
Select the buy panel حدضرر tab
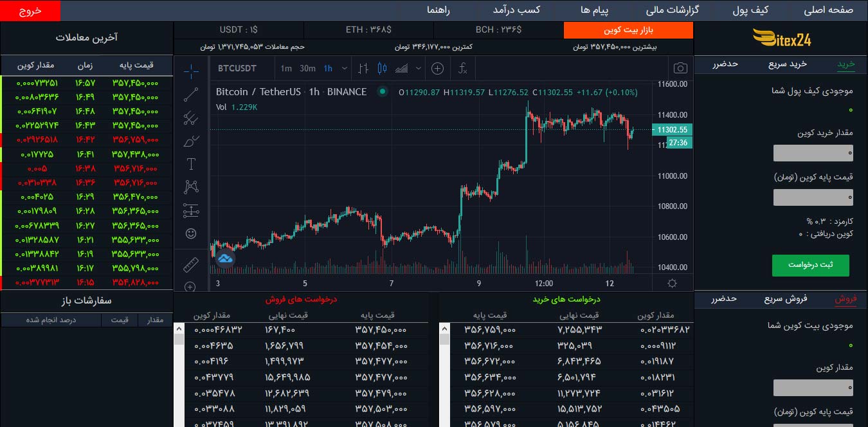(725, 64)
